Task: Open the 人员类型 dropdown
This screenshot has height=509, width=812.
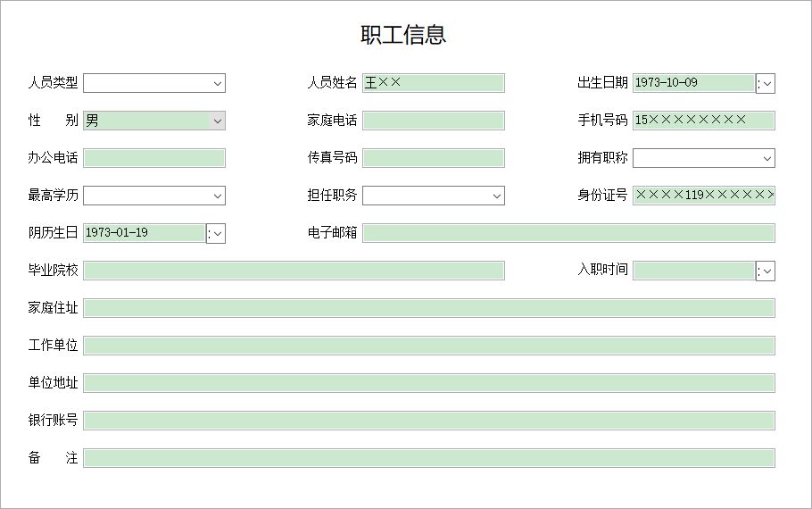Action: 218,83
